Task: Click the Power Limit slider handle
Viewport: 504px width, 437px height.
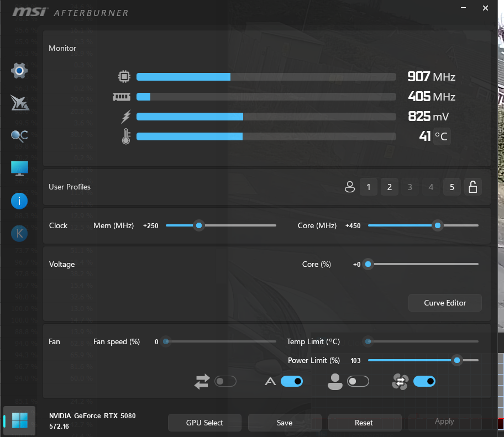Action: click(456, 360)
